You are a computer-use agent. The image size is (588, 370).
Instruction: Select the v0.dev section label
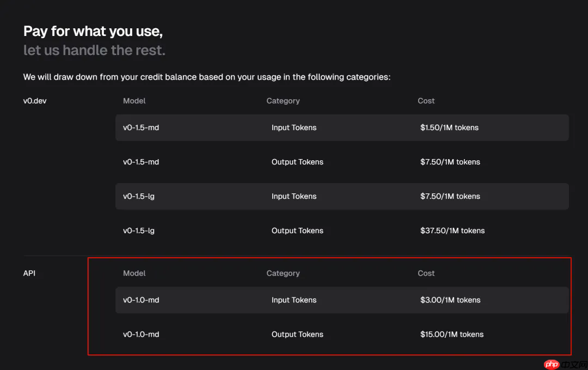tap(34, 101)
